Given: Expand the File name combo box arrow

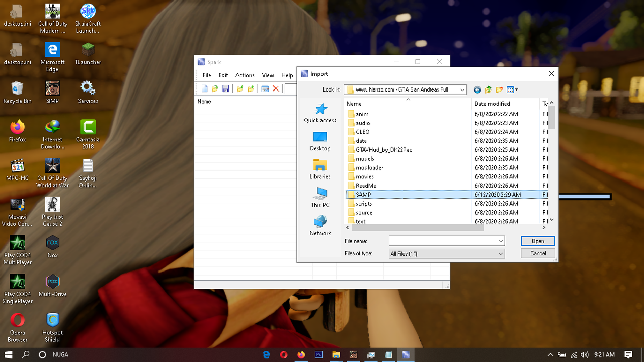Looking at the screenshot, I should point(501,241).
